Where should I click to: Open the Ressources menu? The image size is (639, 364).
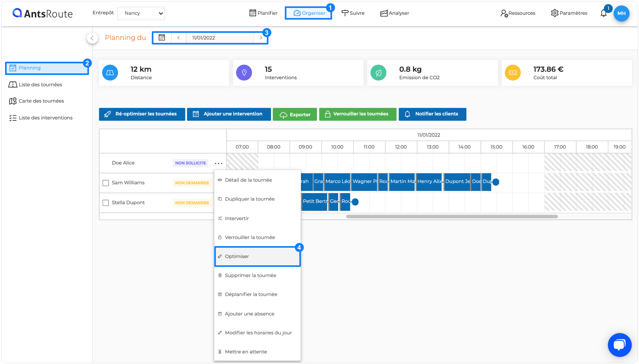pyautogui.click(x=518, y=13)
